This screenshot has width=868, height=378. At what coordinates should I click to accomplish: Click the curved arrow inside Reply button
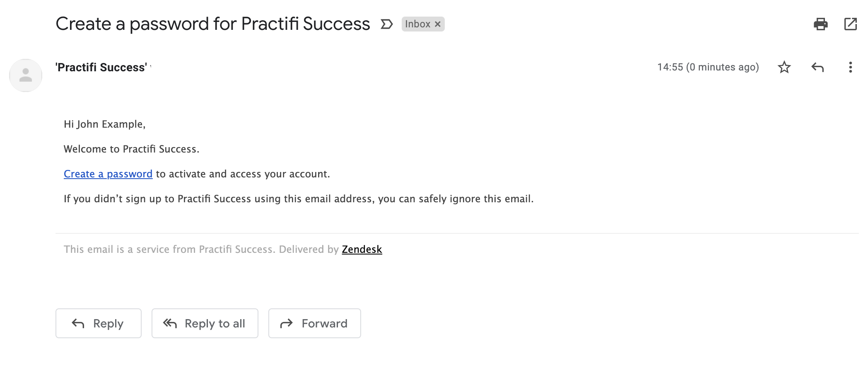(78, 323)
